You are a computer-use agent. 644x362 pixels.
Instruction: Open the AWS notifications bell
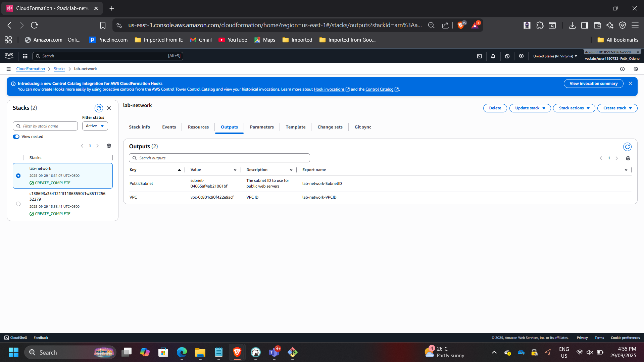pos(493,56)
